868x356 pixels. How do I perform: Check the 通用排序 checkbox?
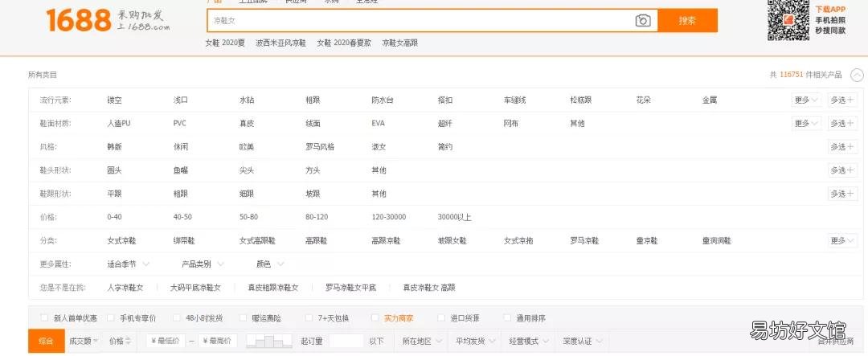(507, 317)
